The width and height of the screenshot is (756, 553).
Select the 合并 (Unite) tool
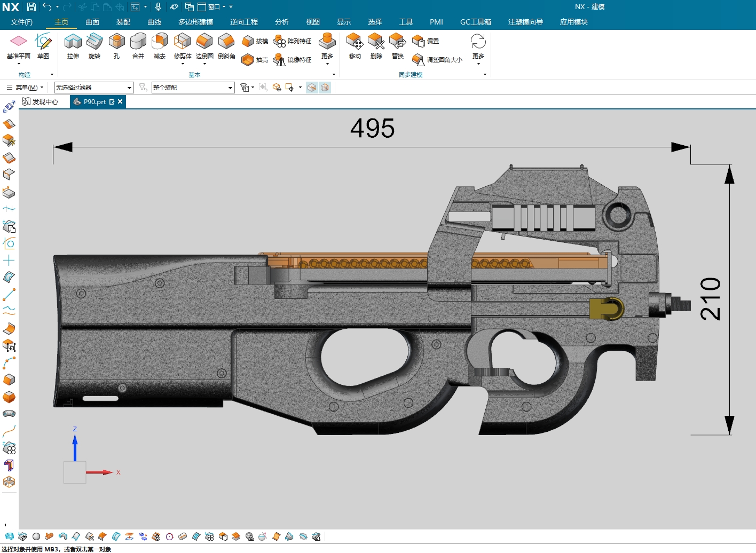click(138, 46)
